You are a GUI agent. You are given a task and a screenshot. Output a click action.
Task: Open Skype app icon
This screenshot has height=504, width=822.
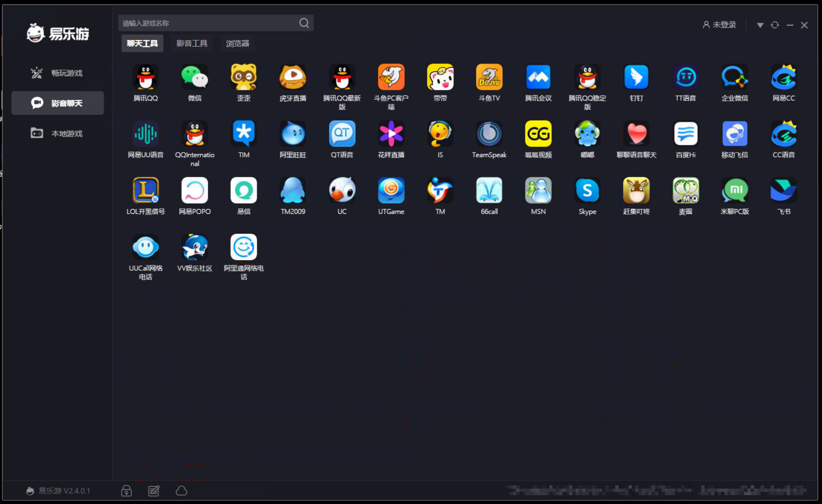click(x=587, y=190)
